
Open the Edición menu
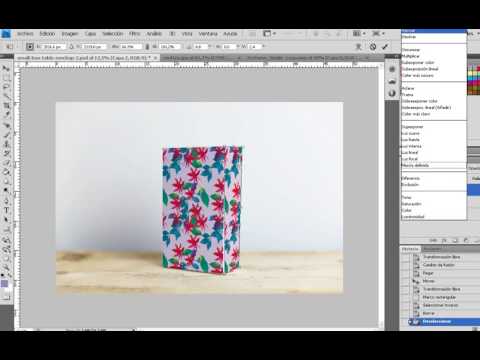[47, 34]
